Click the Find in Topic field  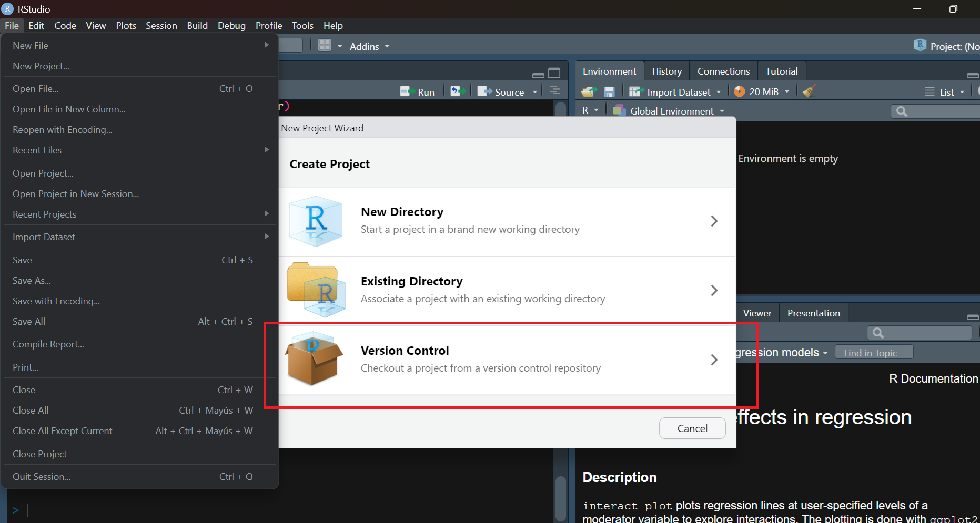pos(874,353)
